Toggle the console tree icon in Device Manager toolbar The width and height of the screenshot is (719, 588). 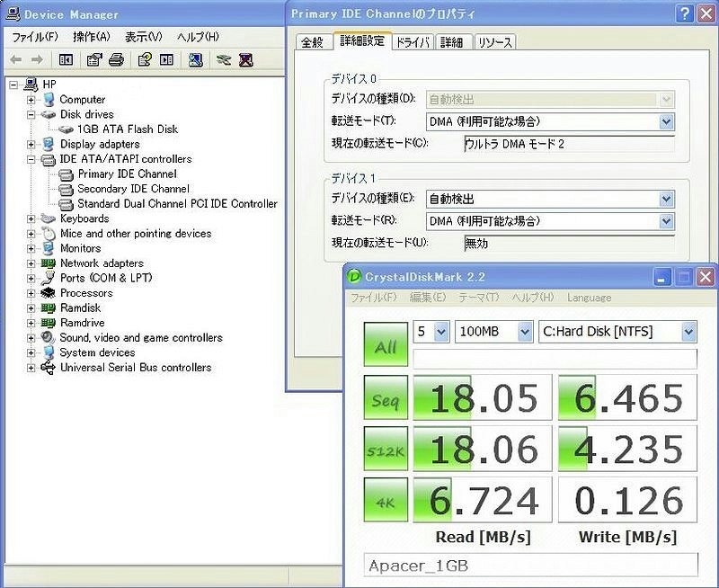[66, 59]
